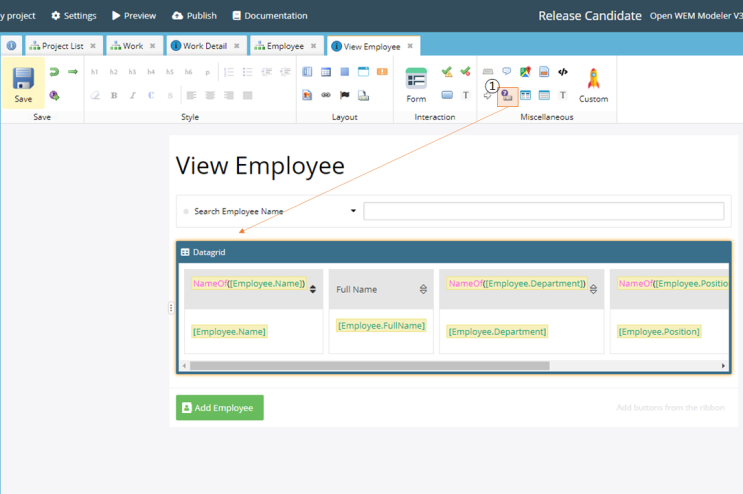Apply h2 heading style
The height and width of the screenshot is (494, 743).
pyautogui.click(x=113, y=72)
